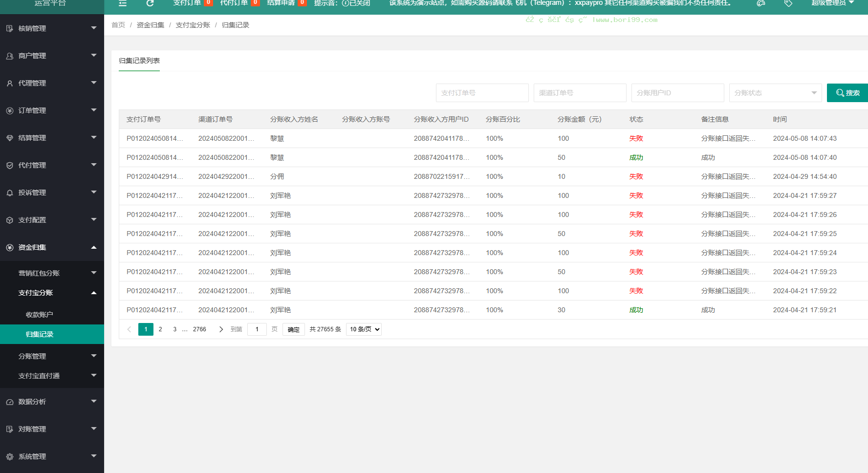
Task: Open the 分账状态 dropdown
Action: point(776,93)
